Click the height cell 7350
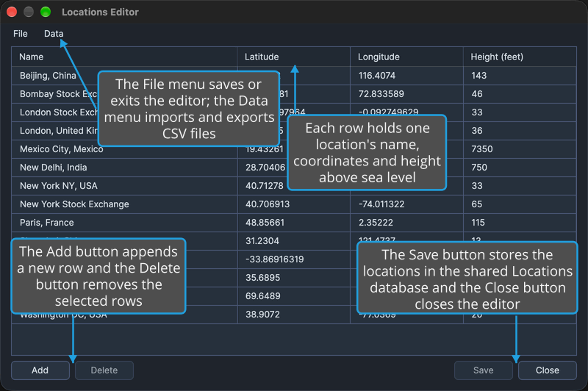 (x=520, y=149)
